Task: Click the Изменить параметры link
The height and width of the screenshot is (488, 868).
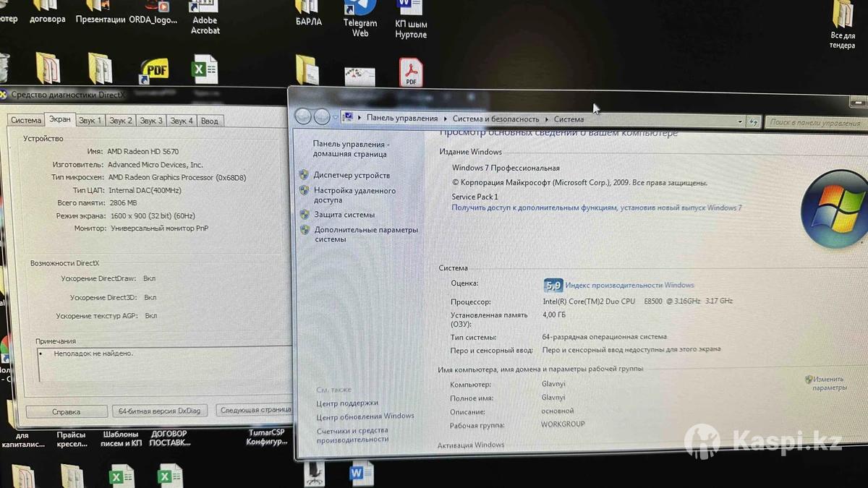Action: (827, 383)
